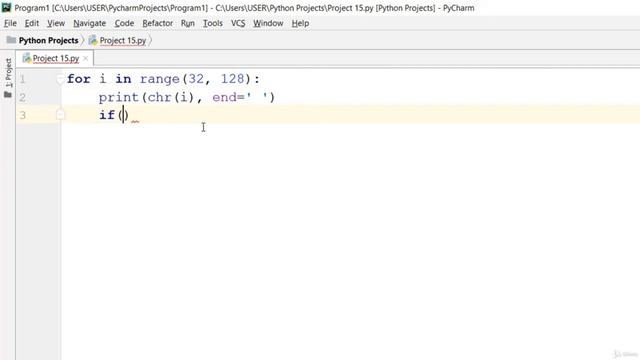The image size is (640, 360).
Task: Open the 1: Project tool window
Action: (x=8, y=72)
